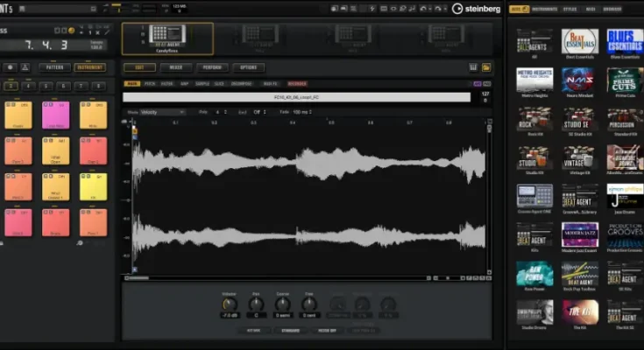Toggle the Pattern pad mode
This screenshot has width=644, height=350.
tap(54, 67)
